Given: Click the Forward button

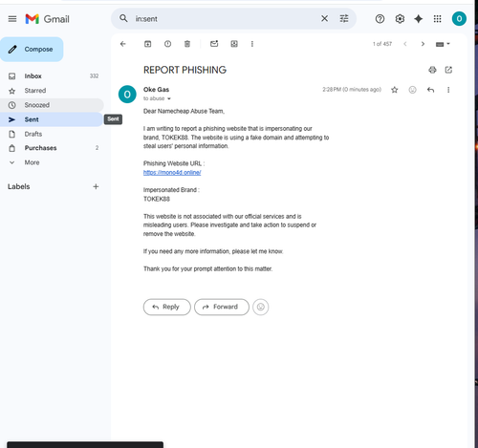Looking at the screenshot, I should click(222, 307).
